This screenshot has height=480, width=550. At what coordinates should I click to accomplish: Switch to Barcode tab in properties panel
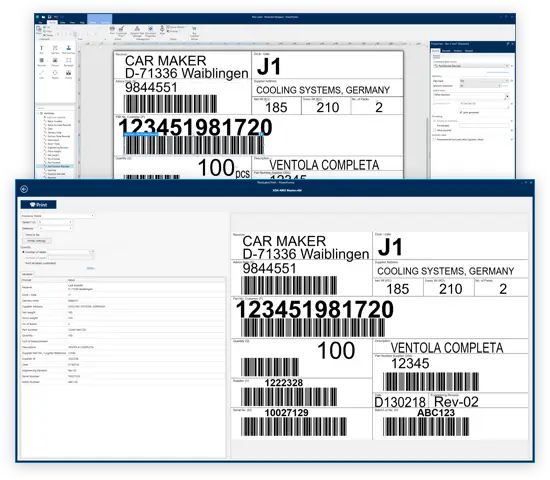[x=446, y=51]
